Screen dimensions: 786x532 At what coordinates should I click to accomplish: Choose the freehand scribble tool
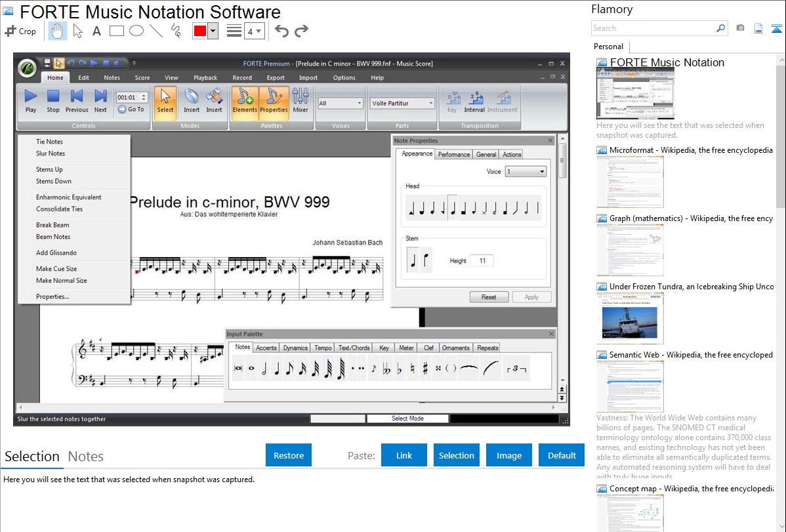coord(176,31)
